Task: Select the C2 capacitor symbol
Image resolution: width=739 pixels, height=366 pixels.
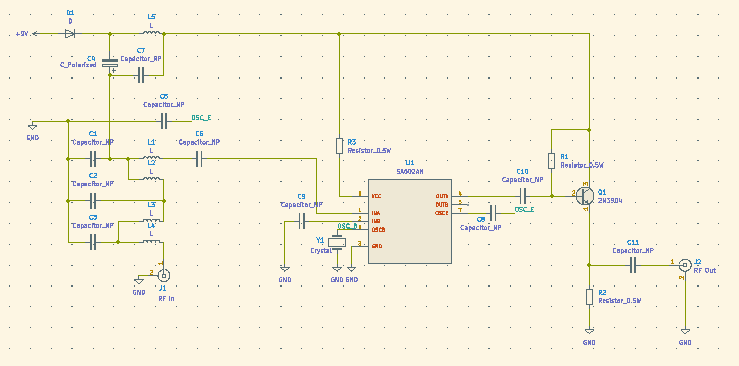Action: point(93,201)
